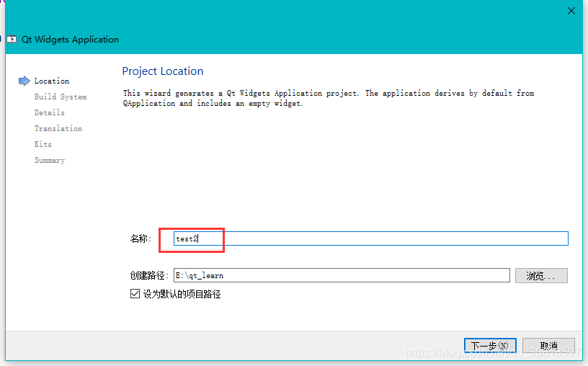Select the Build System step
This screenshot has height=366, width=588.
click(x=61, y=97)
